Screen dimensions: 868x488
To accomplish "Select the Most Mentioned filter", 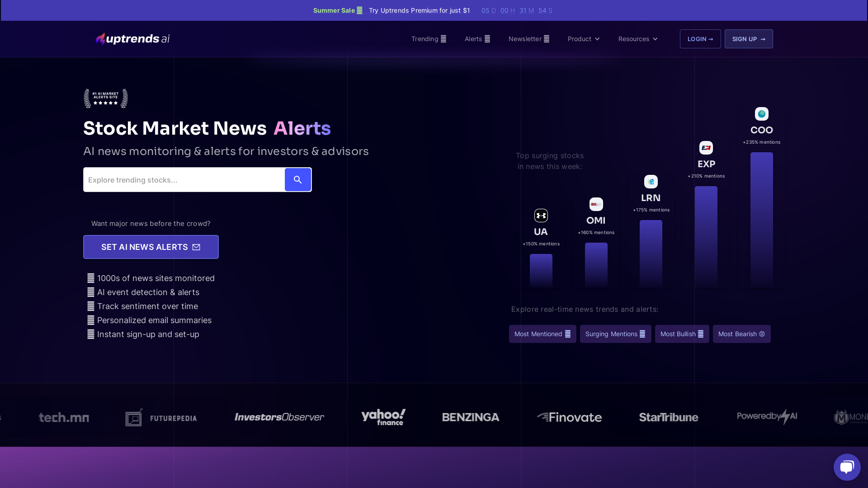I will point(542,334).
